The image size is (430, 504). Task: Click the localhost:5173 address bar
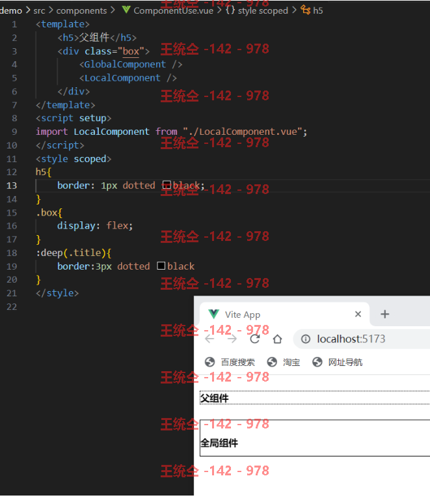point(362,339)
